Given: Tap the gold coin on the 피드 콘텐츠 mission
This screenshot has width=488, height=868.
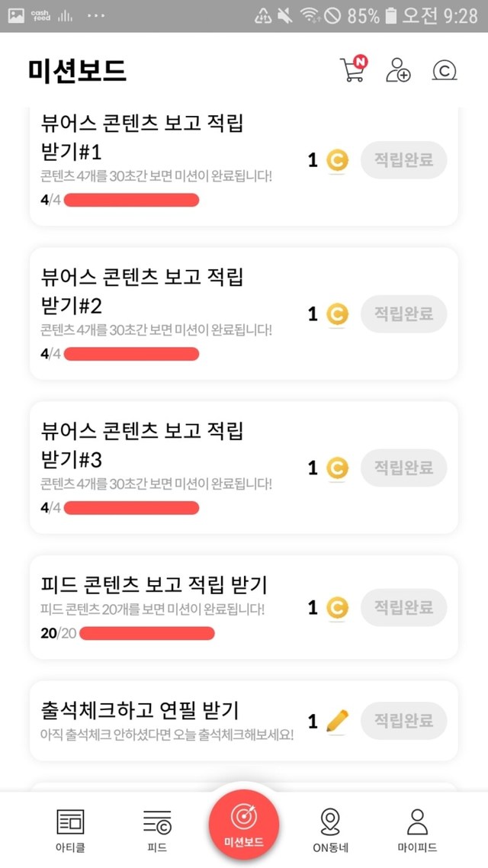Looking at the screenshot, I should point(337,608).
